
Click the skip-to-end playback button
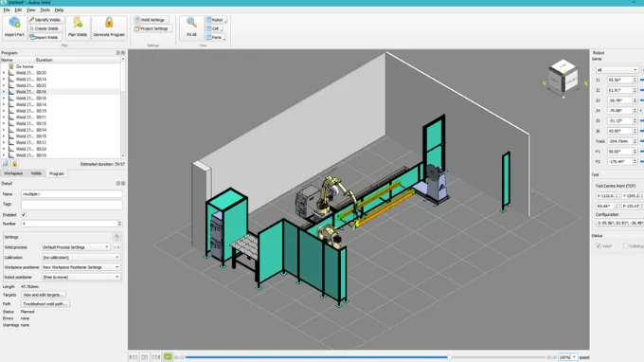(x=156, y=357)
